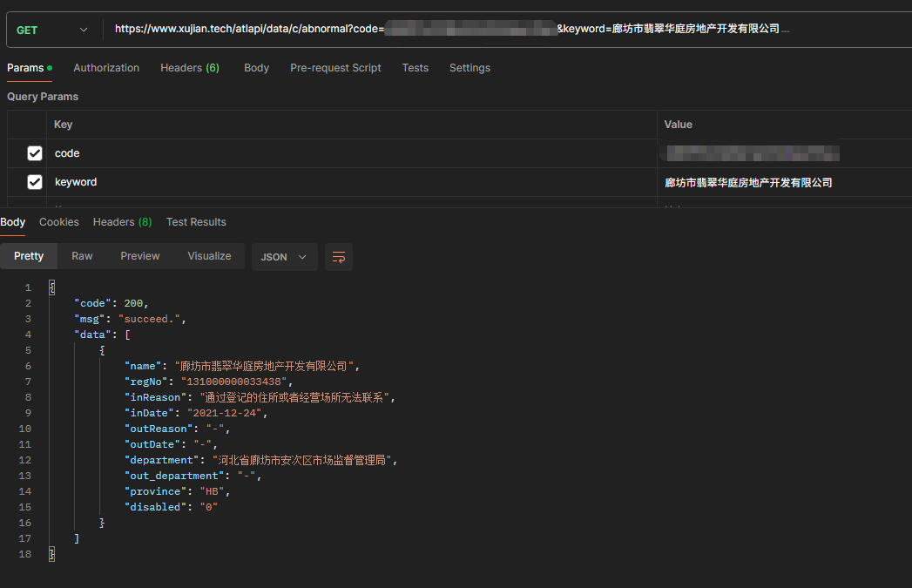This screenshot has height=588, width=912.
Task: Click line number 18 in the gutter
Action: 25,554
